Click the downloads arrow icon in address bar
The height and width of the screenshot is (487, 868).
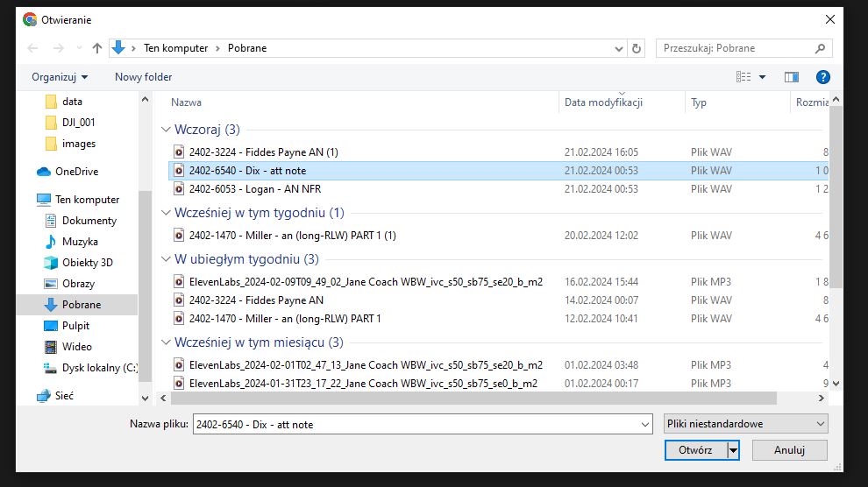[x=117, y=48]
